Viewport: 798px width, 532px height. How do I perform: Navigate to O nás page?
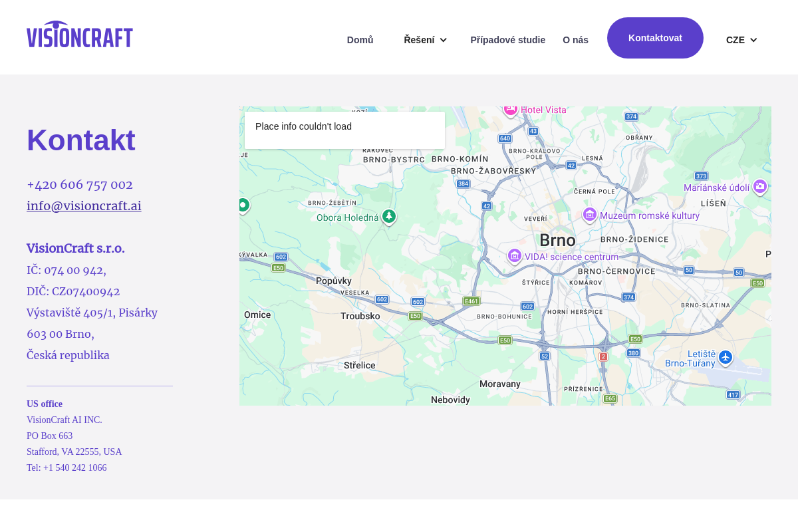click(x=575, y=40)
